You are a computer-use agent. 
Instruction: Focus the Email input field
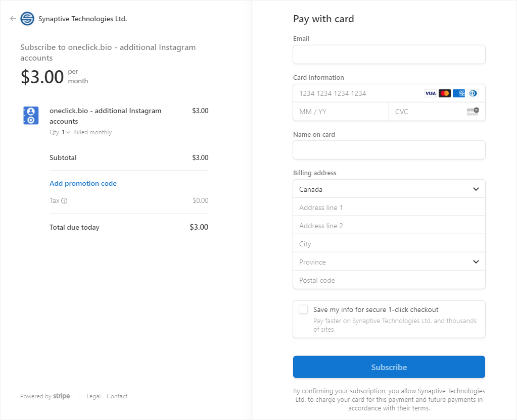[x=389, y=55]
